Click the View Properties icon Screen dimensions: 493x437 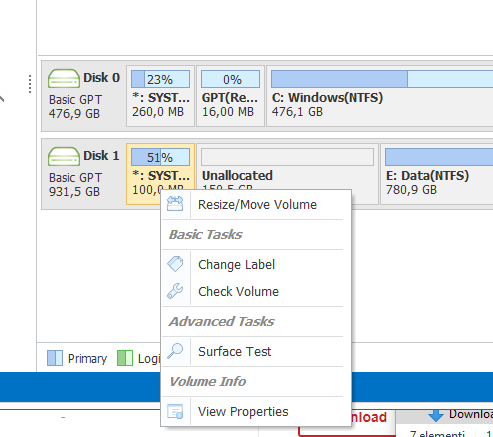point(175,411)
